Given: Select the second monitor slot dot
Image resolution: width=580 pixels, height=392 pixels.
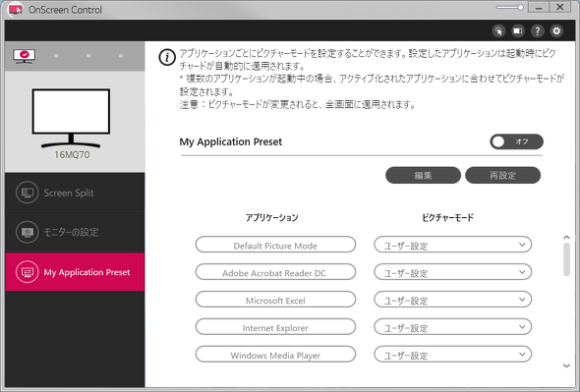Looking at the screenshot, I should click(x=56, y=56).
